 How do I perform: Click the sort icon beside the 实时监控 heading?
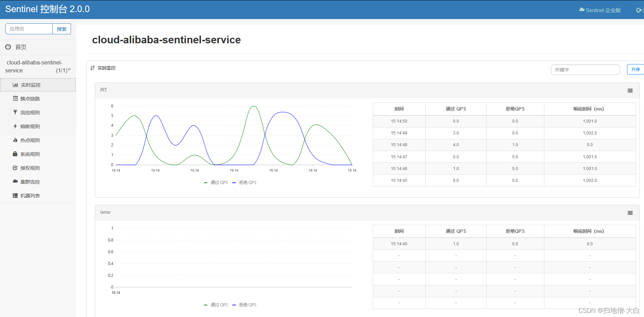tap(92, 68)
